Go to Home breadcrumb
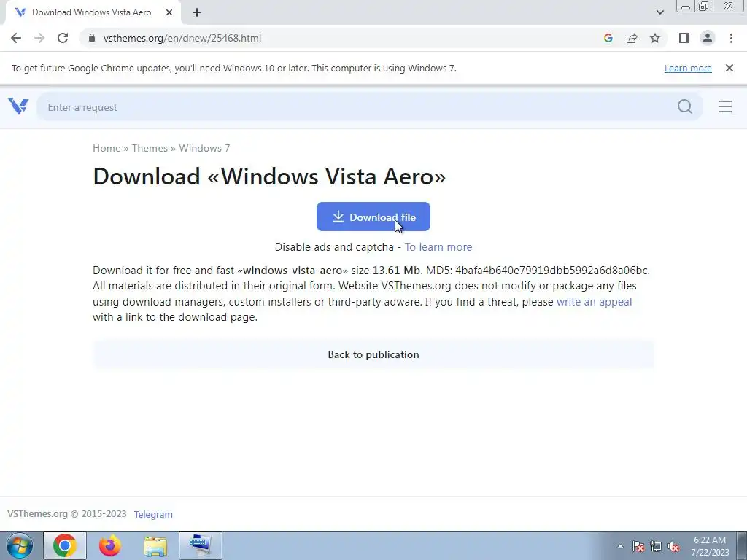The width and height of the screenshot is (747, 560). pos(107,148)
